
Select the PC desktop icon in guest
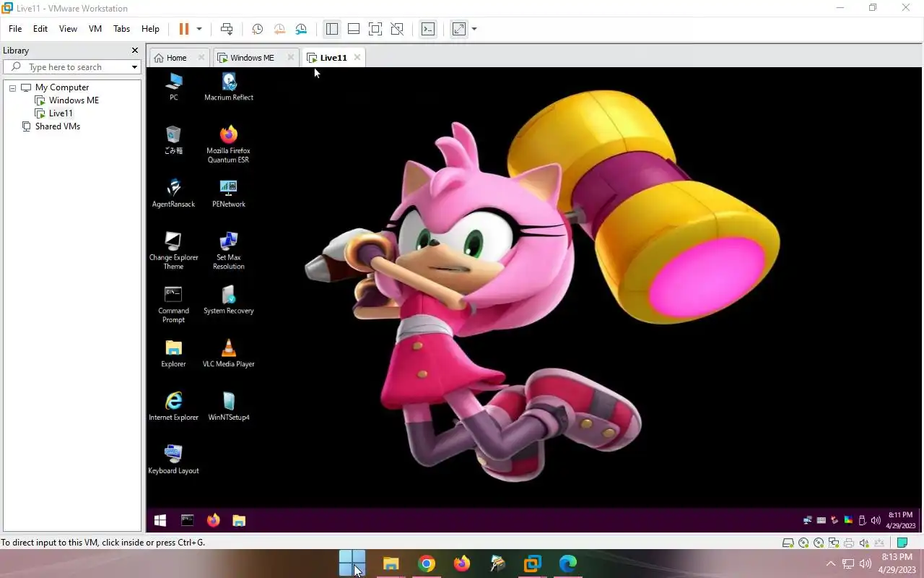tap(173, 86)
